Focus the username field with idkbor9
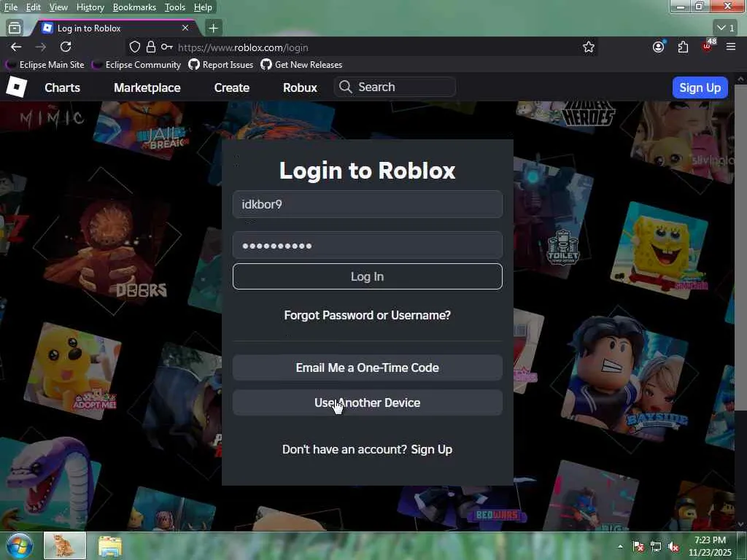This screenshot has height=560, width=747. point(368,204)
